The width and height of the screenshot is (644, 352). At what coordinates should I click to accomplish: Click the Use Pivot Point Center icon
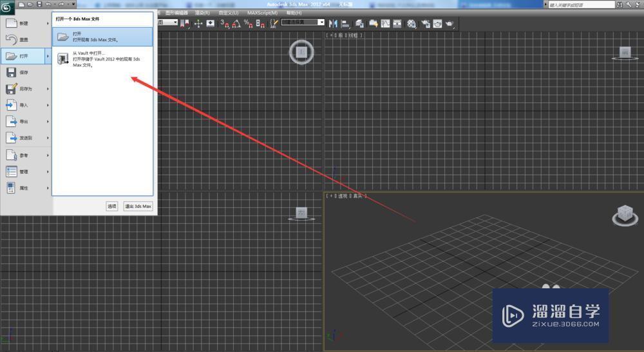(x=185, y=23)
